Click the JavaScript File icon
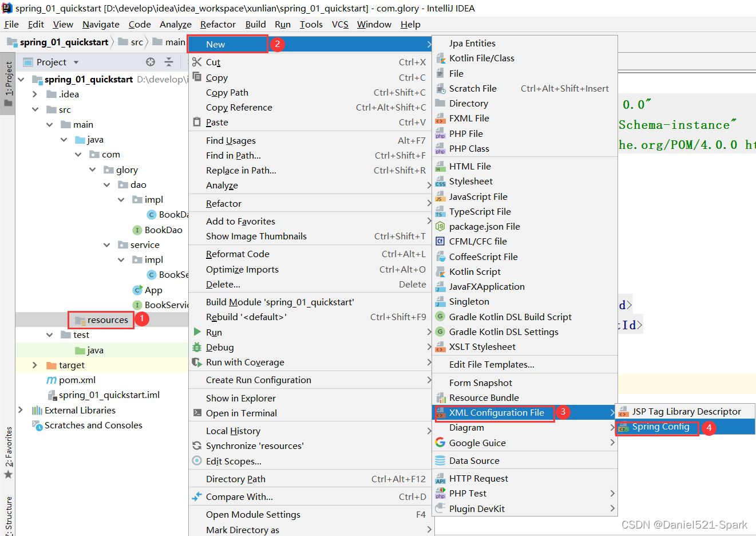756x536 pixels. click(440, 196)
